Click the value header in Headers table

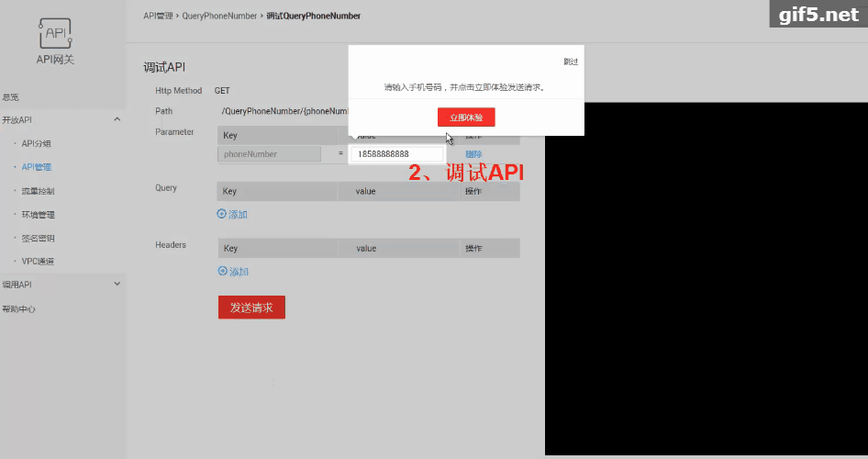point(366,248)
